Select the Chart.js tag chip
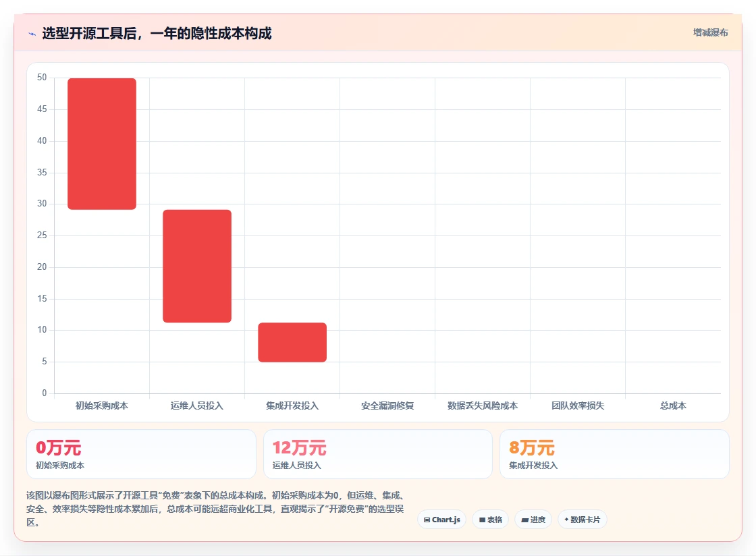This screenshot has width=756, height=556. coord(441,520)
